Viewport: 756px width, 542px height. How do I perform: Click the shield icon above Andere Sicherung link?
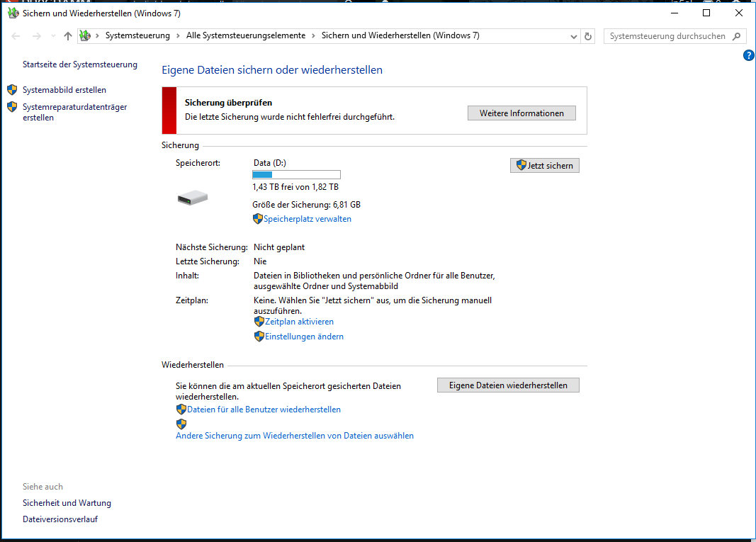tap(181, 424)
